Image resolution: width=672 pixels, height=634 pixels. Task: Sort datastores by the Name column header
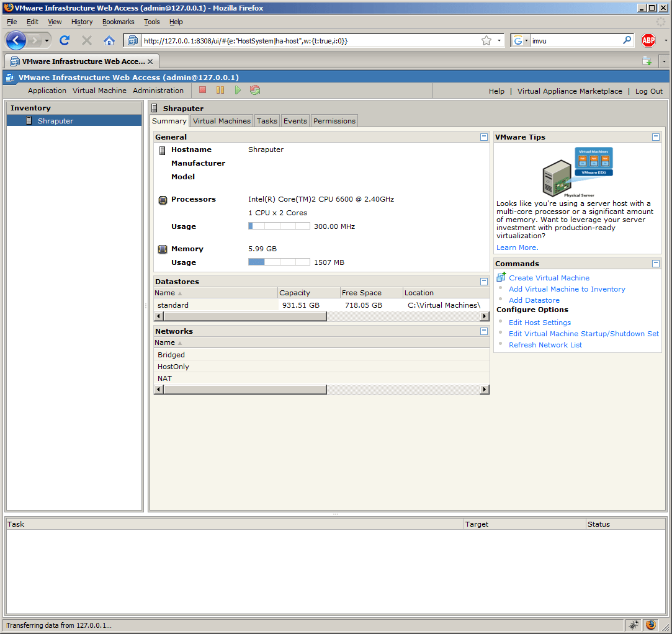215,293
